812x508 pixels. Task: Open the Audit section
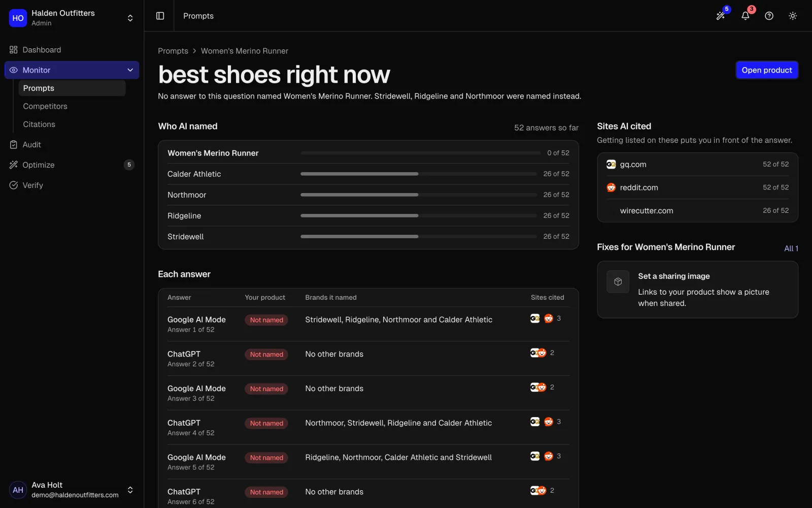tap(72, 145)
